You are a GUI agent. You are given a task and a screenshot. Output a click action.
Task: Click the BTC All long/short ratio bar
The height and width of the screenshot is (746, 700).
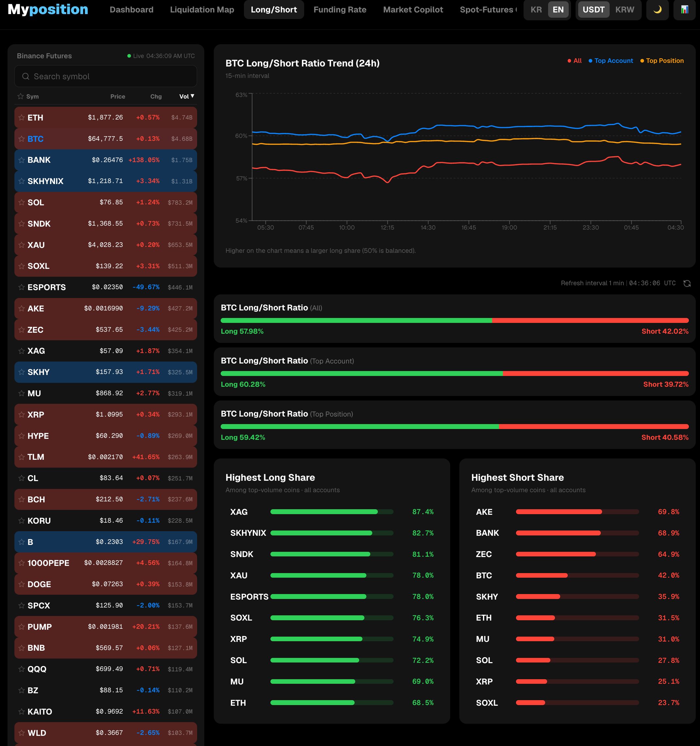point(455,321)
